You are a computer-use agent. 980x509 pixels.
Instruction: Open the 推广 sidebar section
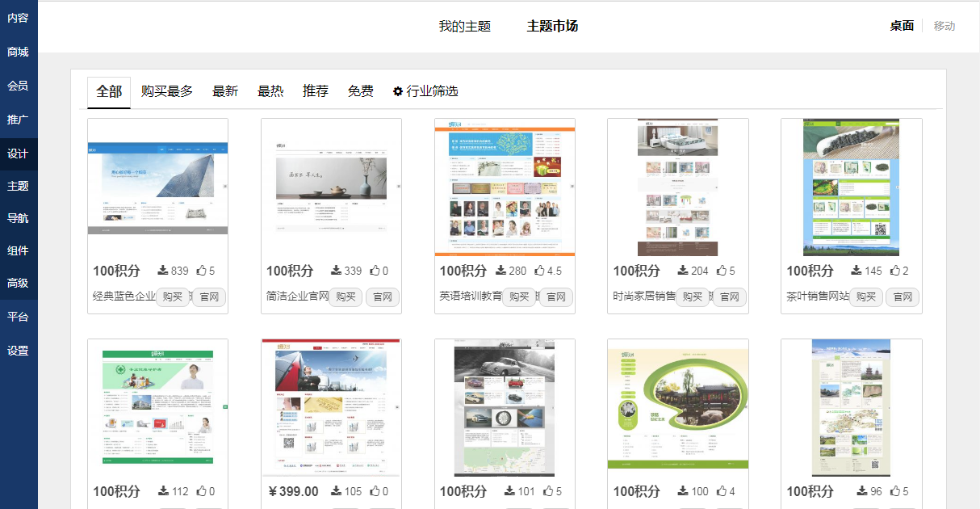pyautogui.click(x=19, y=120)
